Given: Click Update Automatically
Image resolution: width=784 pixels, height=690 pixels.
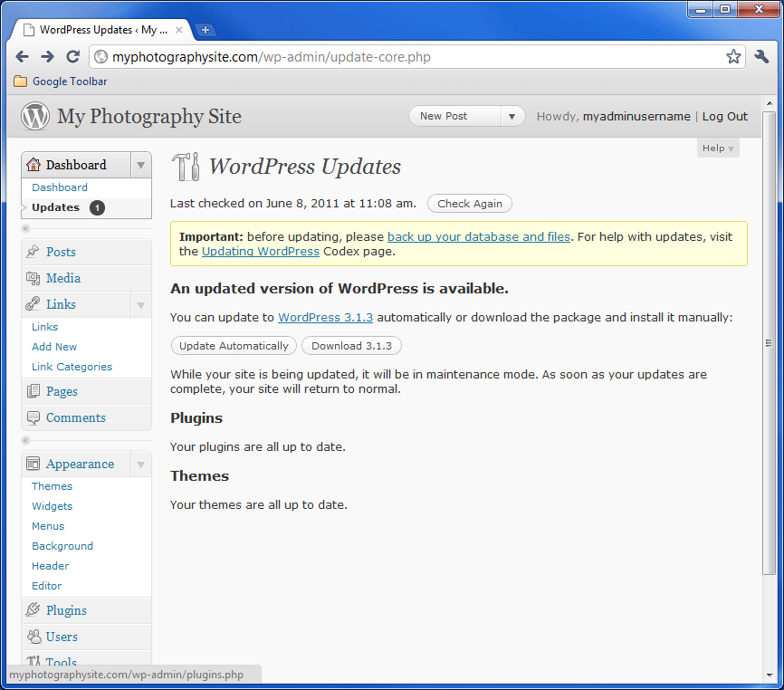Looking at the screenshot, I should pos(234,346).
